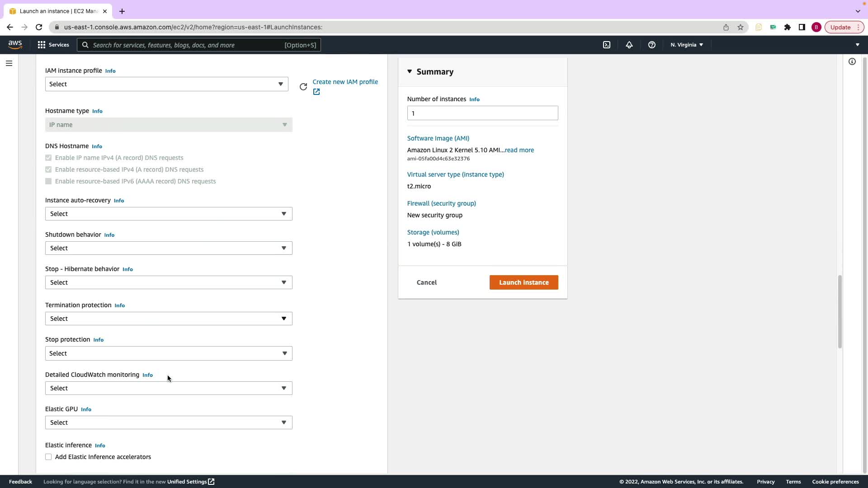The width and height of the screenshot is (868, 488).
Task: Open AWS CloudShell terminal icon
Action: (607, 45)
